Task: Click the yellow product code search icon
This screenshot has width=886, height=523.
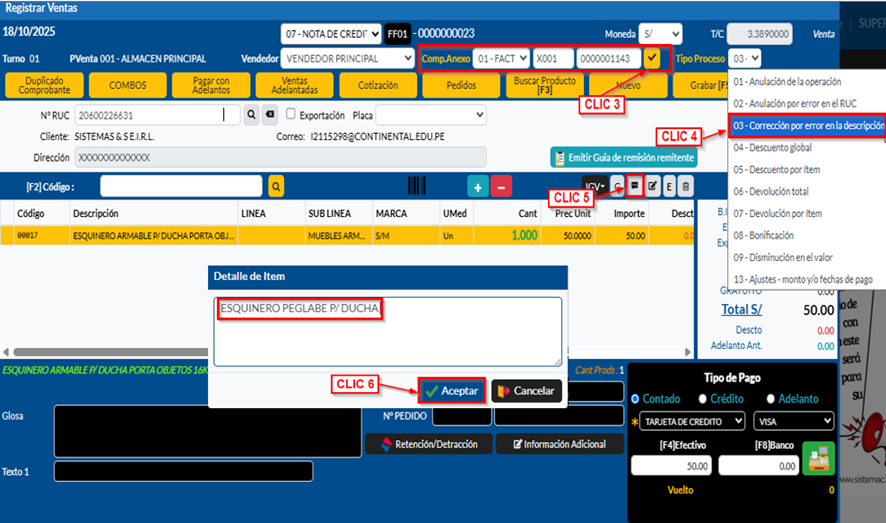Action: click(x=275, y=185)
